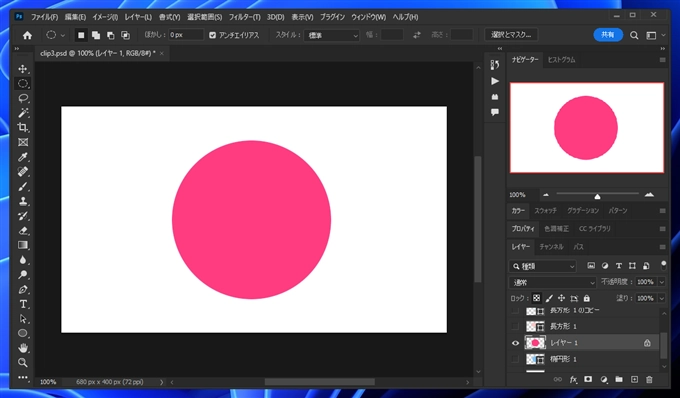This screenshot has height=398, width=680.
Task: Toggle lock position
Action: click(x=561, y=298)
